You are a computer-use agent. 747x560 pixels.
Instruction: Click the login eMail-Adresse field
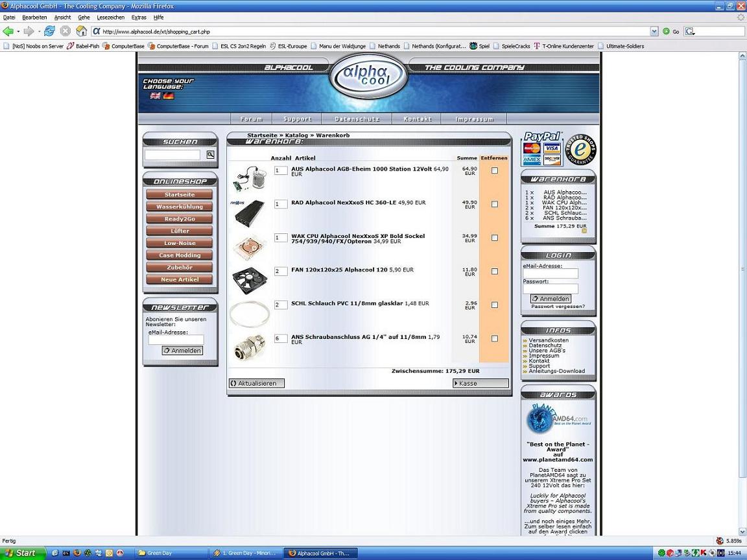pyautogui.click(x=551, y=274)
